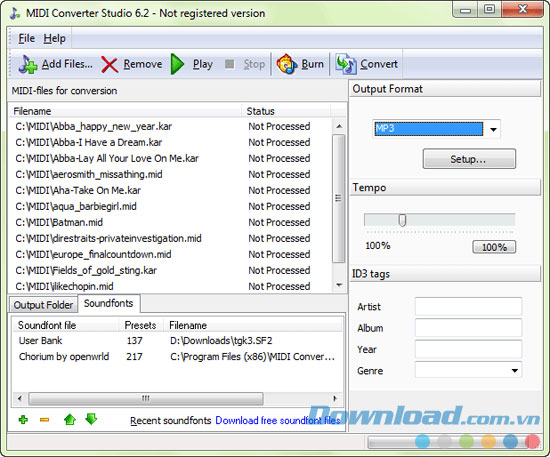Click the Burn toolbar label
The image size is (550, 457).
point(313,64)
